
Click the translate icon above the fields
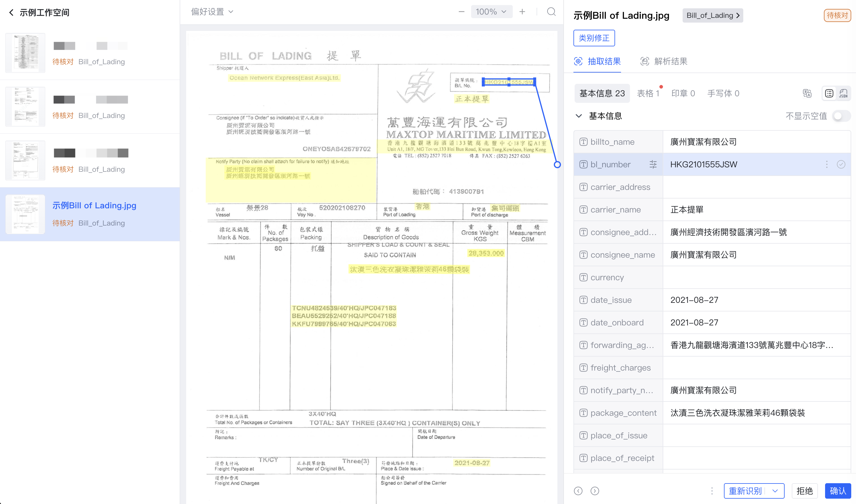807,93
